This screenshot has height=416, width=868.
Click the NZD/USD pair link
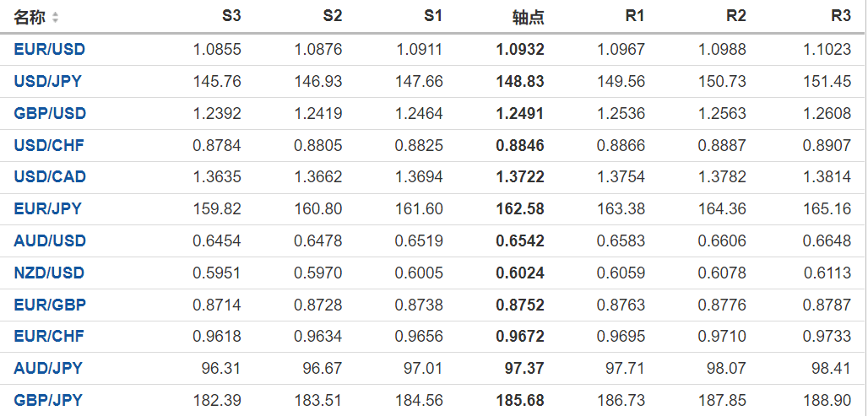(50, 273)
